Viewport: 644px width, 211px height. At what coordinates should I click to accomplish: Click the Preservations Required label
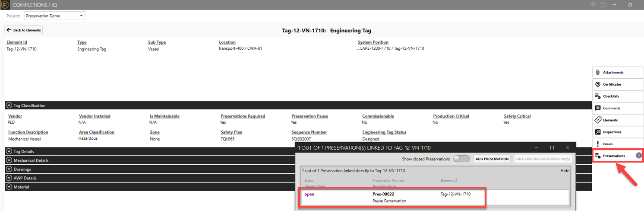[243, 116]
